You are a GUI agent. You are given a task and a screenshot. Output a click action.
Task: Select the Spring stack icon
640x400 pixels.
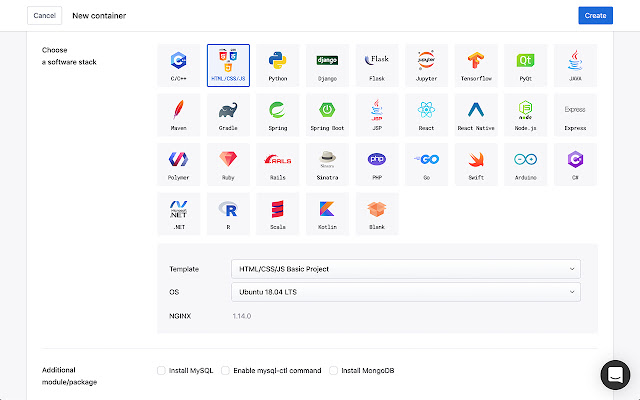(x=278, y=115)
